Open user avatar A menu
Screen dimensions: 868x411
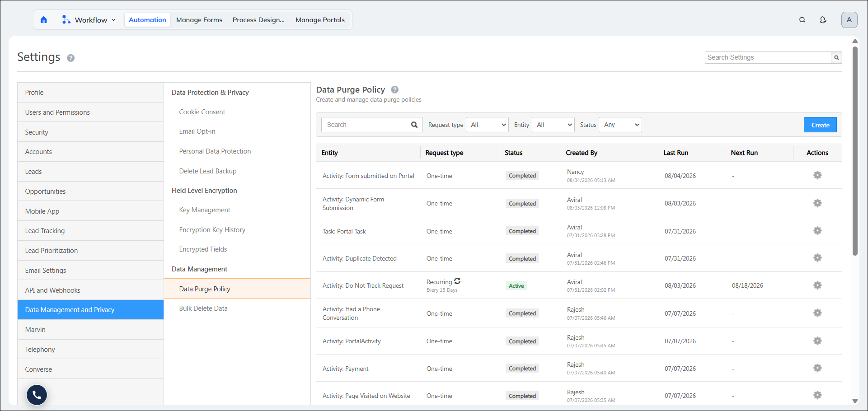coord(849,20)
